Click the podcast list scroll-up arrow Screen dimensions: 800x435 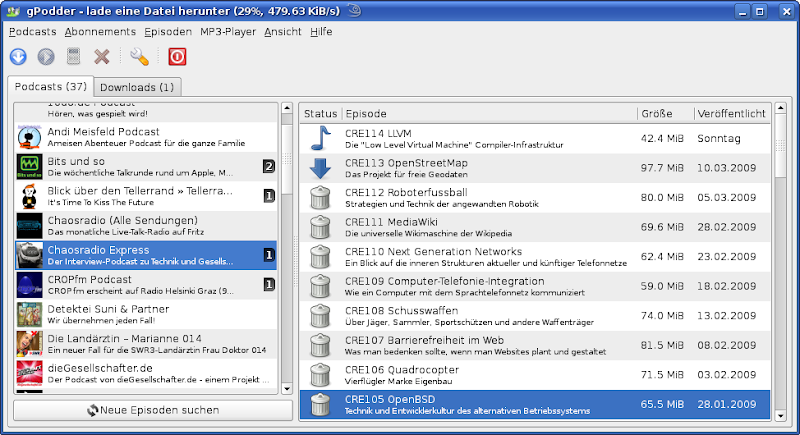(x=287, y=108)
